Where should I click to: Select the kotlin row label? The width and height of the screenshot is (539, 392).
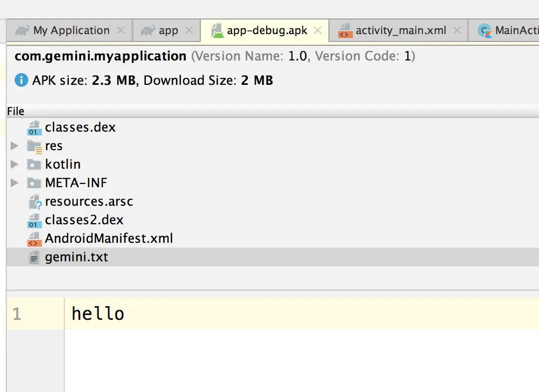click(63, 164)
